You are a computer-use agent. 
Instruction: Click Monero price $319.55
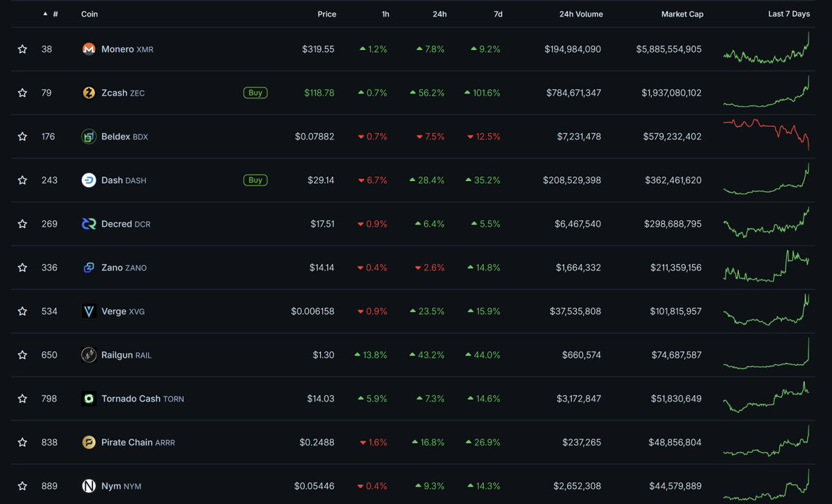click(x=319, y=49)
